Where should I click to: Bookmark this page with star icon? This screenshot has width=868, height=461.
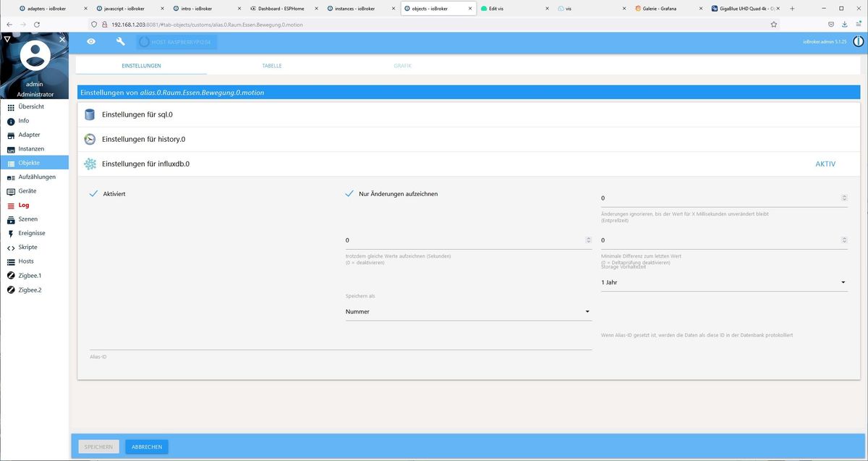(x=774, y=24)
